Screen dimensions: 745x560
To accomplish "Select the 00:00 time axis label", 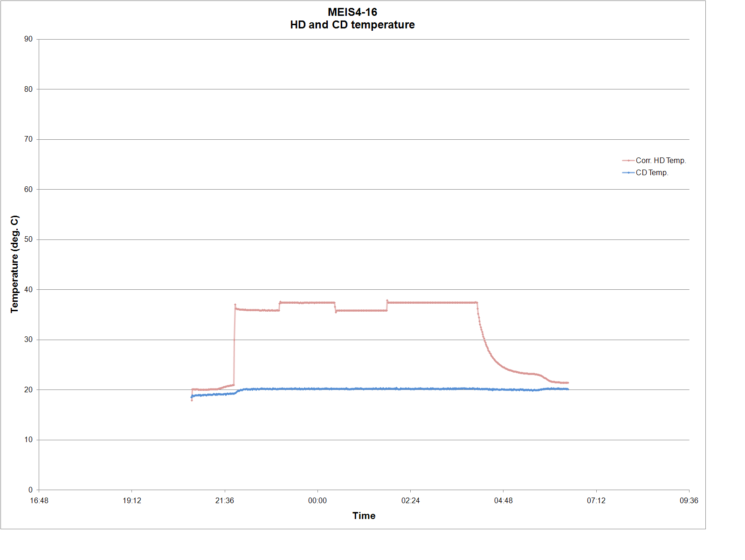I will click(x=317, y=501).
